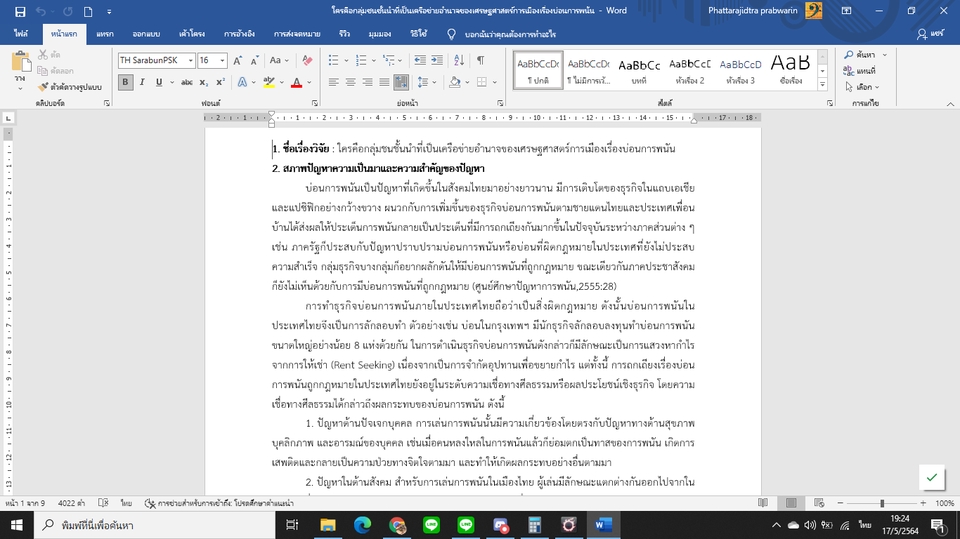Decrease font size with the small A
The image size is (960, 539).
[255, 60]
